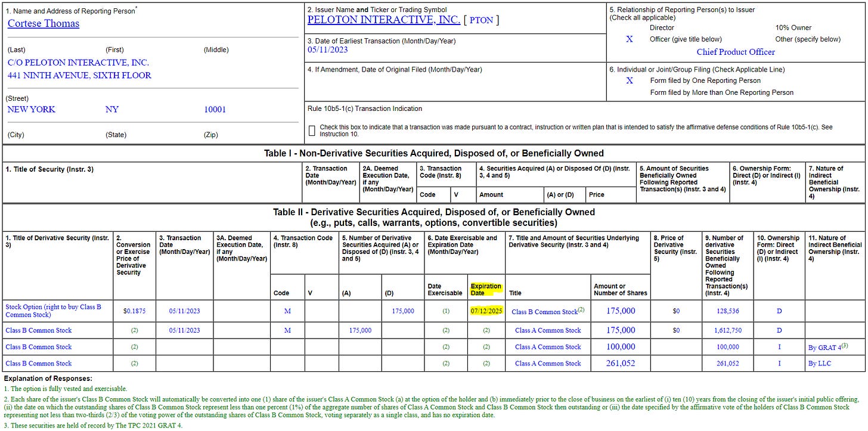Click the highlighted 07/12/2025 expiration date
This screenshot has height=431, width=868.
coord(486,311)
